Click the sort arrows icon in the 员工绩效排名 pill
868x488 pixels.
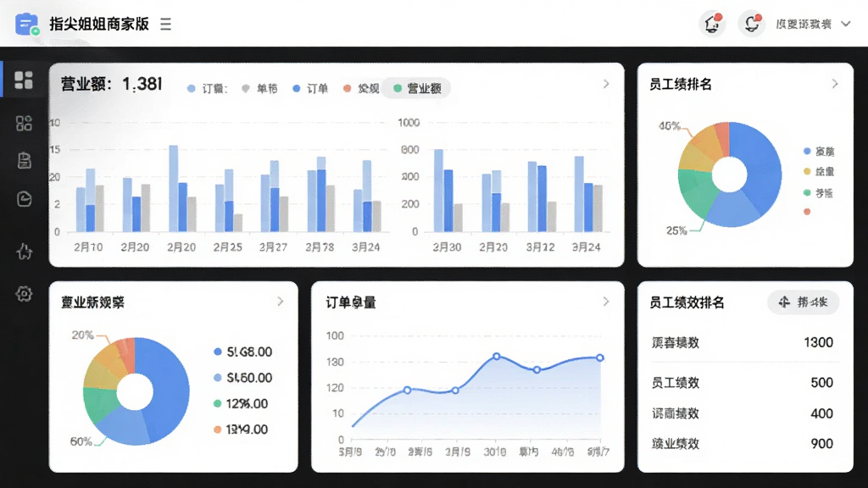(784, 302)
